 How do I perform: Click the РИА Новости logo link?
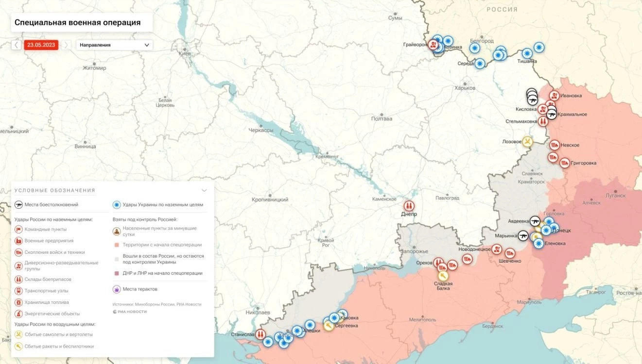point(130,312)
